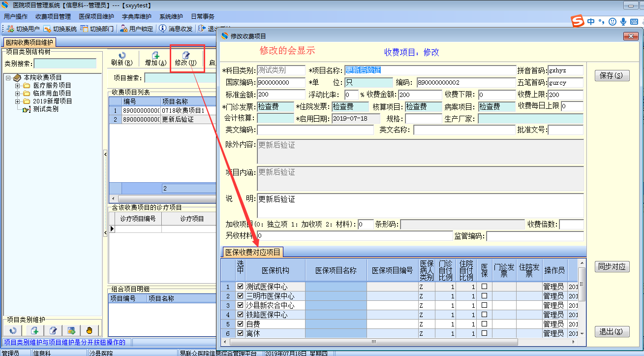This screenshot has height=356, width=644.
Task: Click edit-category pencil icon in 项目类别维护
Action: [x=53, y=330]
